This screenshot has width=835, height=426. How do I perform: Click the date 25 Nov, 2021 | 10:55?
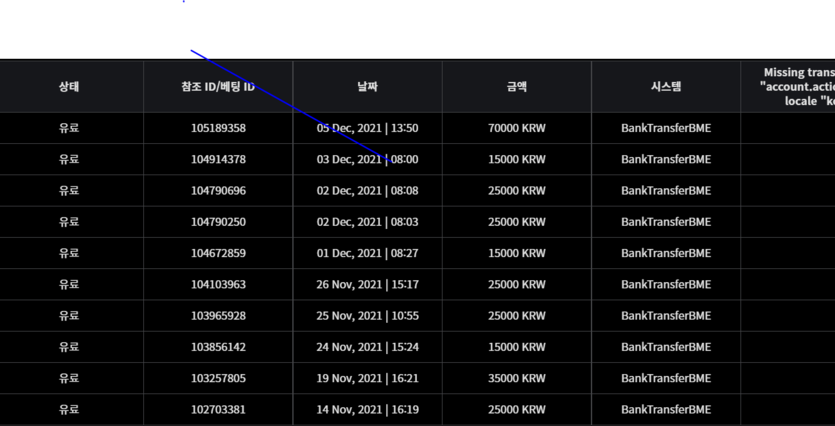point(367,316)
